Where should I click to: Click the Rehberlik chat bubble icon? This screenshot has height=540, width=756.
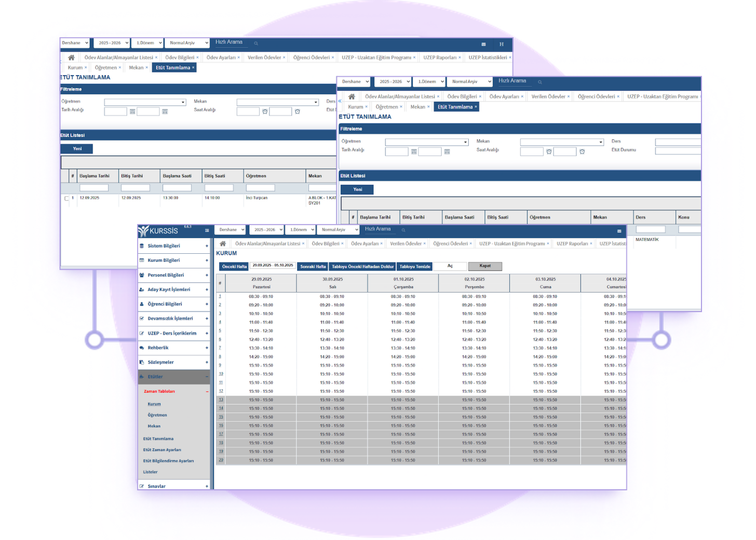click(142, 348)
